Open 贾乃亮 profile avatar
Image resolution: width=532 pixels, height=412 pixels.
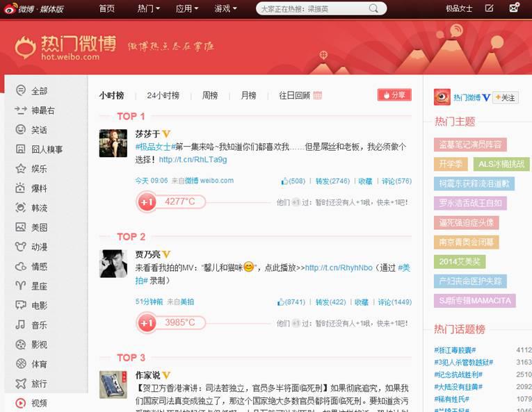(113, 264)
